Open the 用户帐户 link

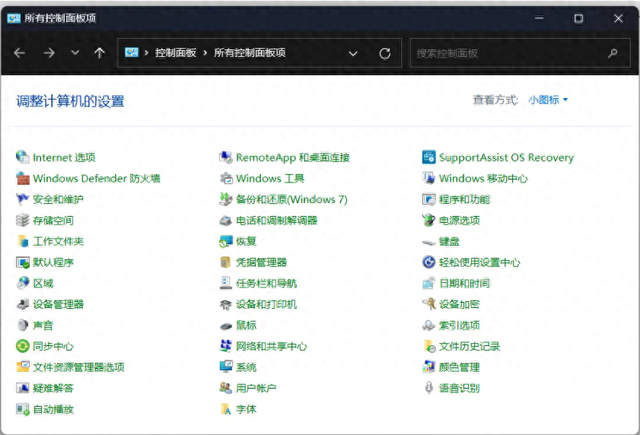pyautogui.click(x=255, y=388)
